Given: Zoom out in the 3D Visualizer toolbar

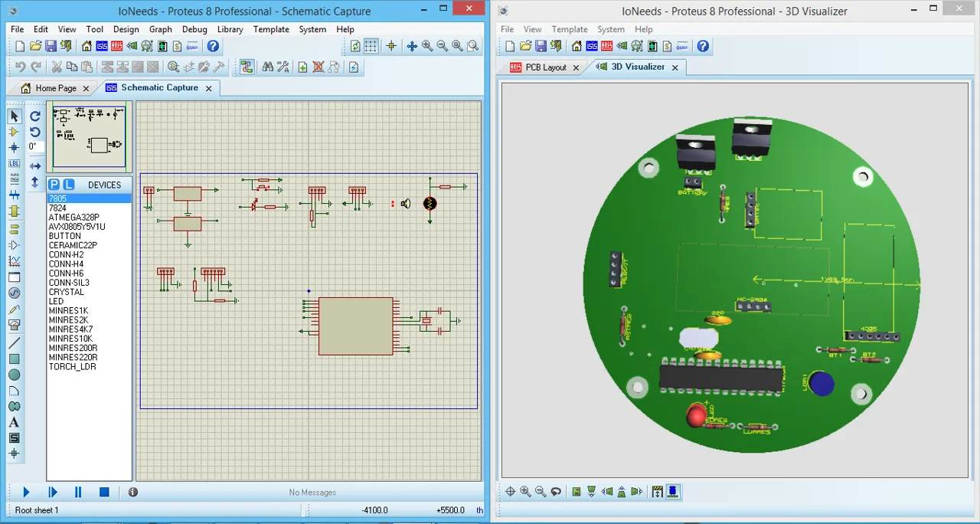Looking at the screenshot, I should pos(541,491).
